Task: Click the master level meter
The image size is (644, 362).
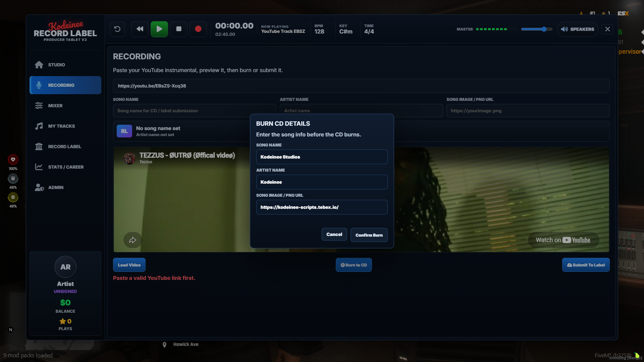Action: click(496, 29)
